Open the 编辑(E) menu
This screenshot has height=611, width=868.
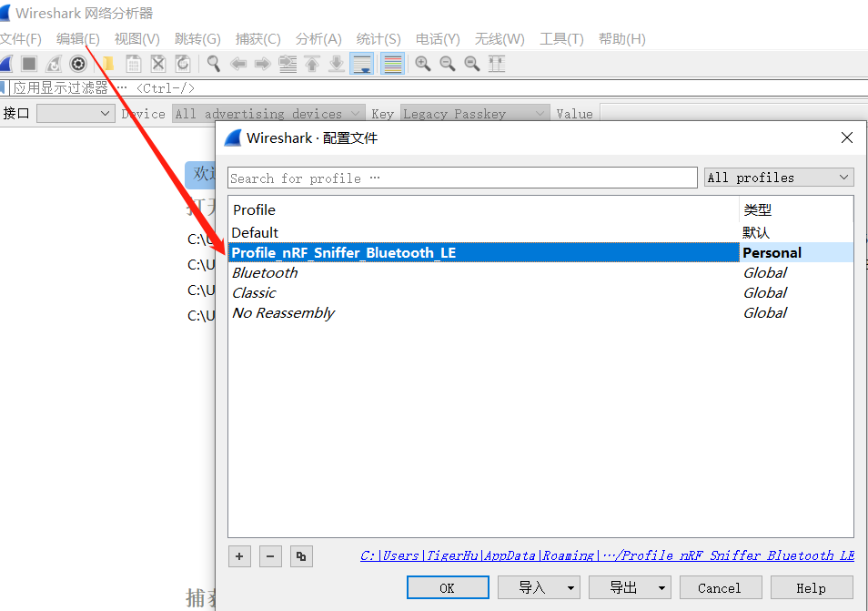78,39
